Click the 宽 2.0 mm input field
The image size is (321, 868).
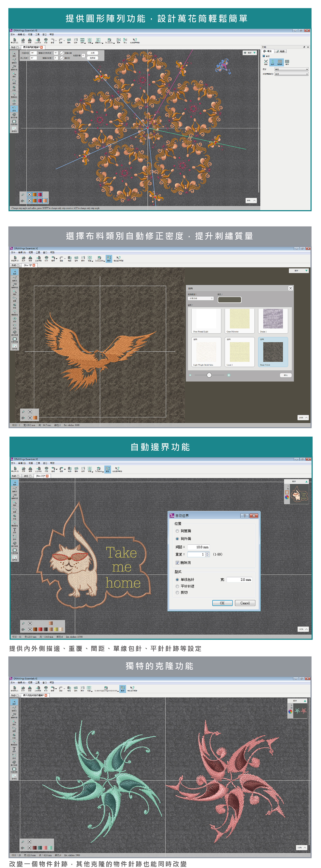coord(239,580)
